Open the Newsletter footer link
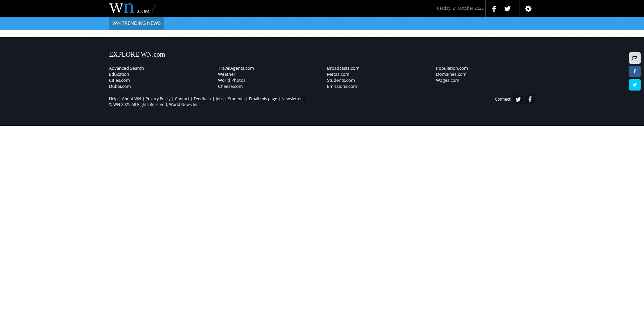This screenshot has height=333, width=644. click(x=291, y=99)
